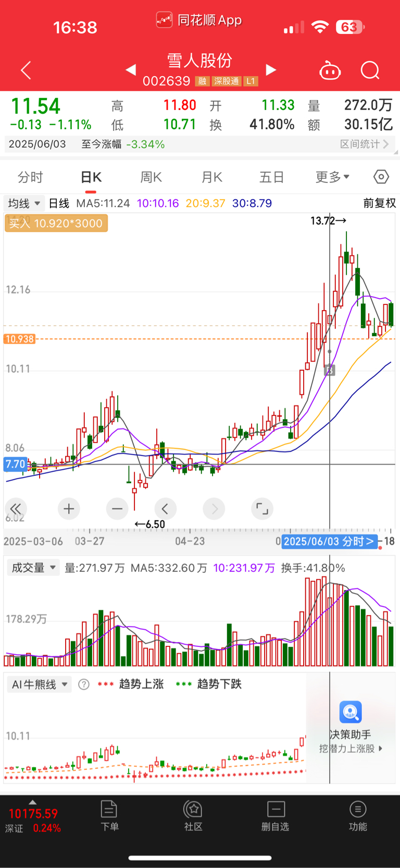This screenshot has height=868, width=400.
Task: Tap the 买入 10.920*3000 trade label
Action: click(56, 224)
